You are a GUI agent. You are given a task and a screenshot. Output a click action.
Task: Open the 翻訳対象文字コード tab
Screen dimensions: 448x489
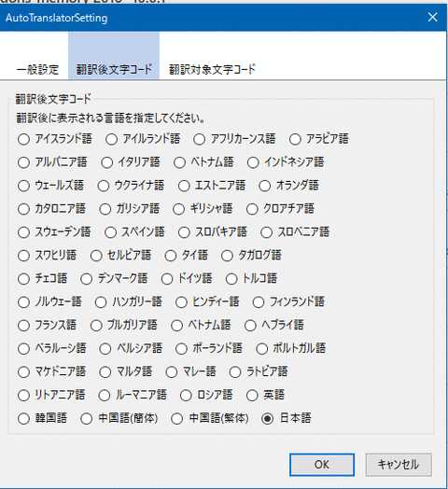[x=212, y=69]
